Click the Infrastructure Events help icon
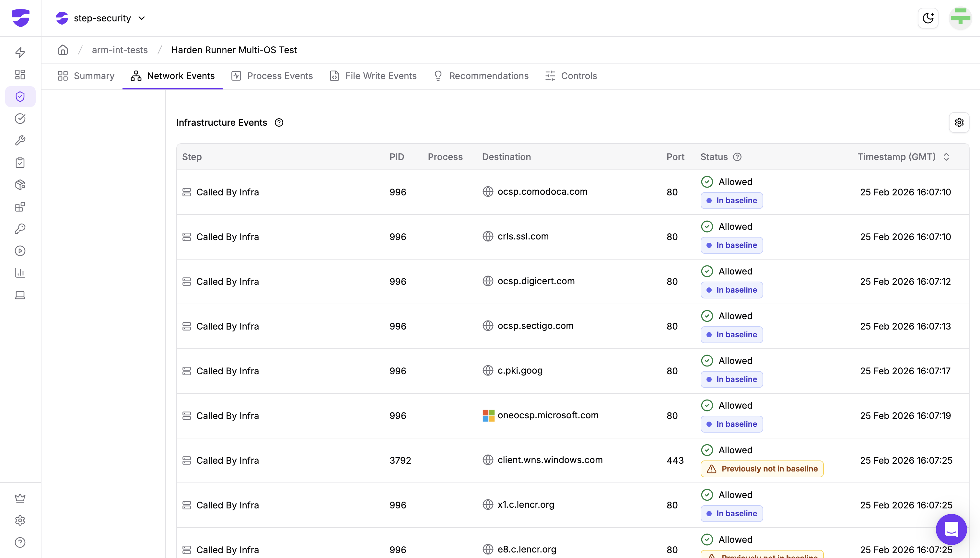 (279, 122)
